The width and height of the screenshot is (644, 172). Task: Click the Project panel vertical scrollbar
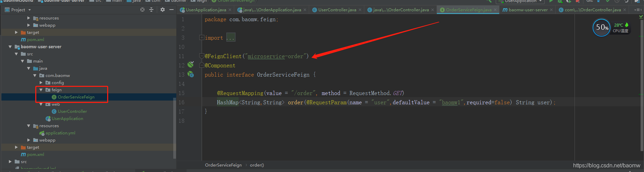click(175, 128)
